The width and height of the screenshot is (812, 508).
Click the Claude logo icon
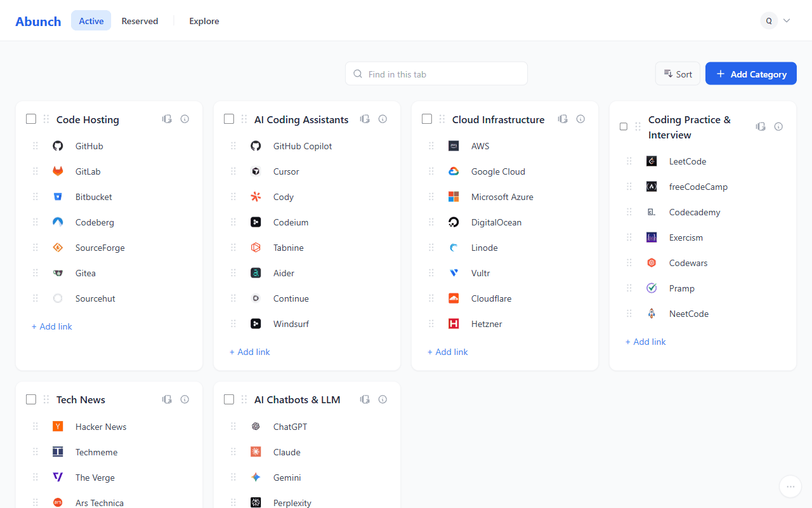pyautogui.click(x=256, y=452)
